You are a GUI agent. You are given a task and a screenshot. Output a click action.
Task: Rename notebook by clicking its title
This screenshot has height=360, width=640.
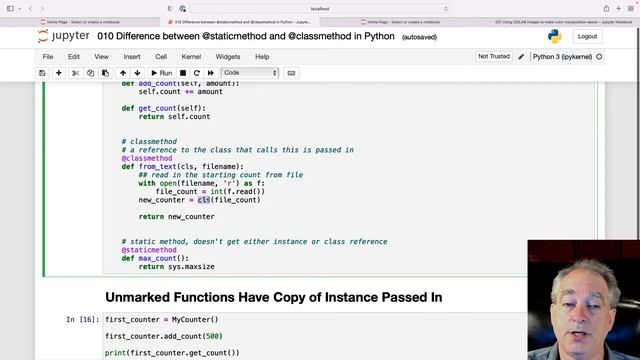pyautogui.click(x=246, y=36)
